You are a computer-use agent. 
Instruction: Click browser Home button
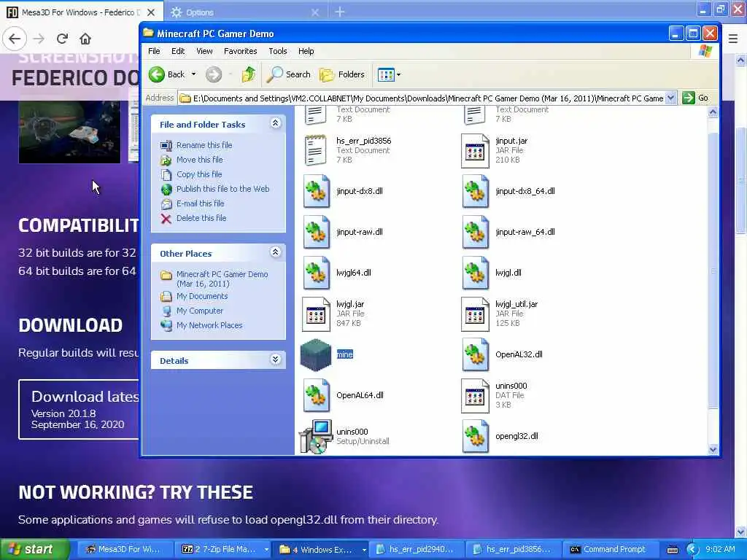click(x=85, y=39)
